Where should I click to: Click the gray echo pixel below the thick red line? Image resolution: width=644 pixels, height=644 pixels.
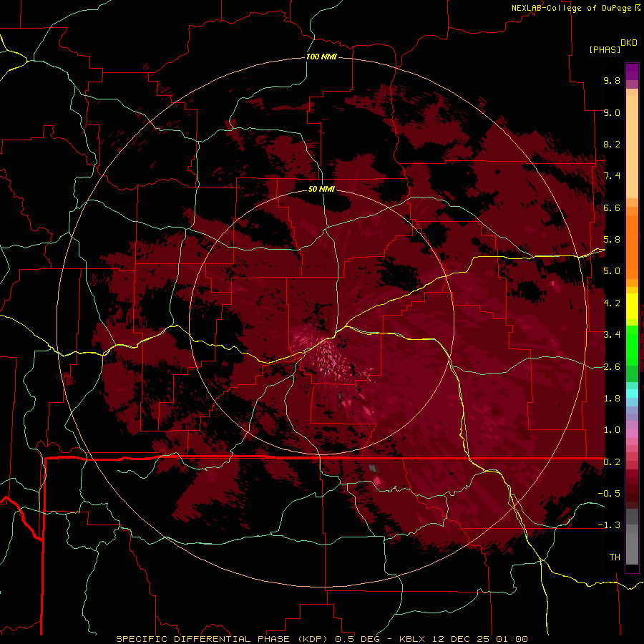[x=373, y=468]
